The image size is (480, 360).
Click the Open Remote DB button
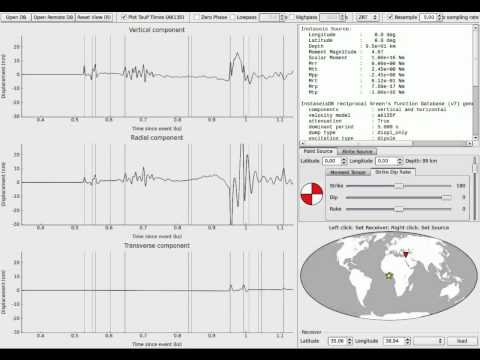[x=53, y=17]
